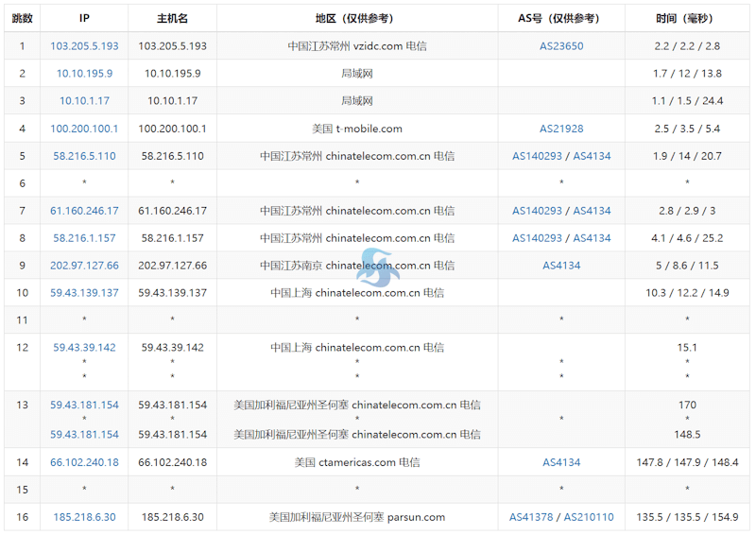
Task: Select latency value 147.8 / 147.9 / 148.4
Action: click(x=687, y=462)
